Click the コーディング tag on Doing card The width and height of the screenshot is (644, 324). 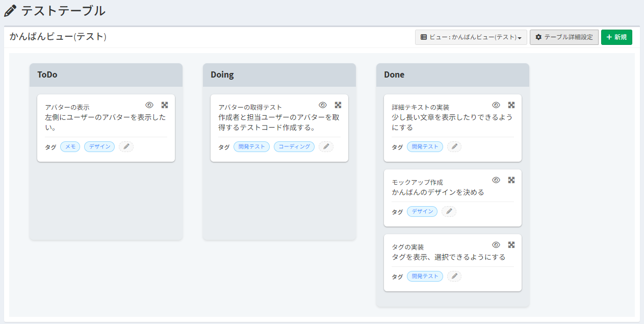coord(294,147)
